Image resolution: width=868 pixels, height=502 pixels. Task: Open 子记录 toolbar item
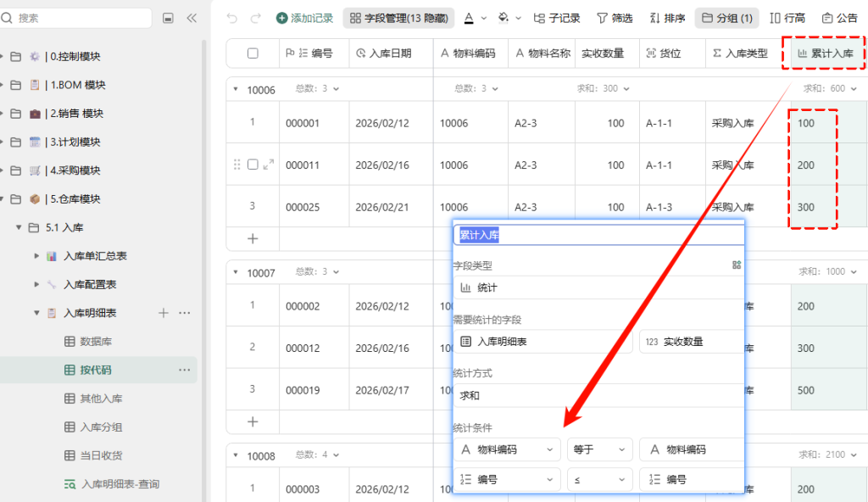[x=556, y=19]
